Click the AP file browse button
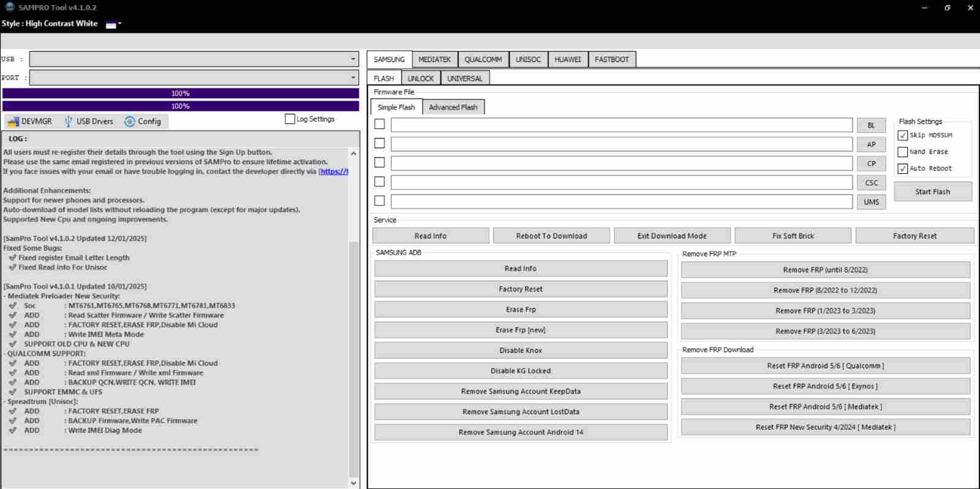This screenshot has height=489, width=980. coord(871,145)
